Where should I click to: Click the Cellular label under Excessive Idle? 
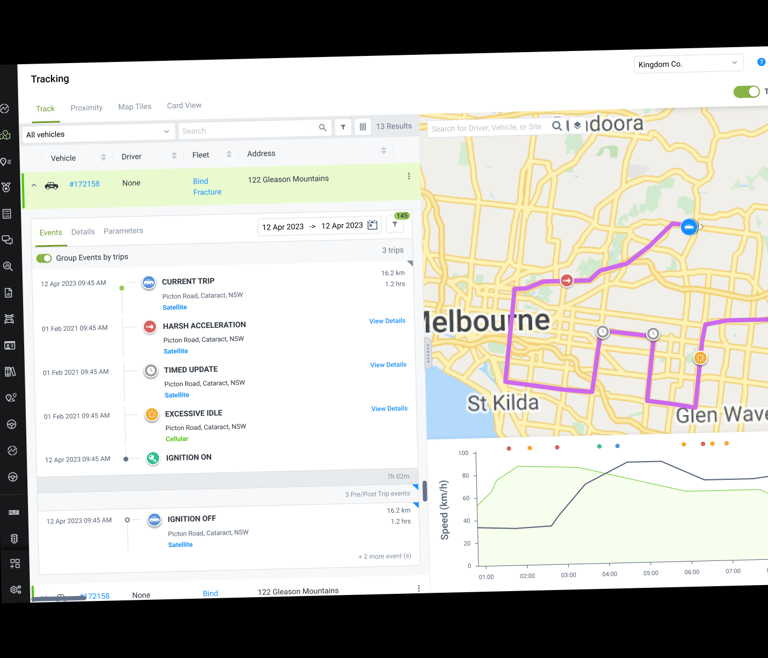pyautogui.click(x=177, y=439)
